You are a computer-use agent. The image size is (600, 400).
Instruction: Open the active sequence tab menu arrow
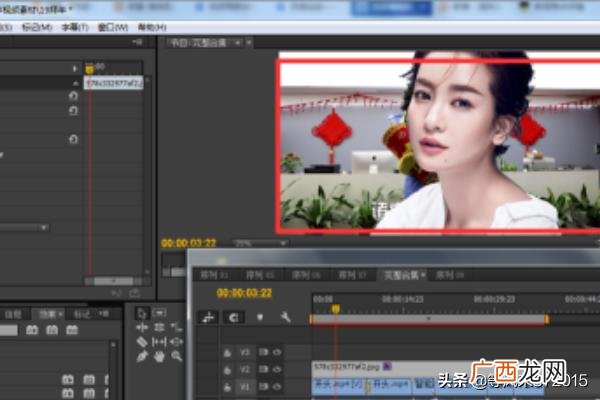coord(423,275)
